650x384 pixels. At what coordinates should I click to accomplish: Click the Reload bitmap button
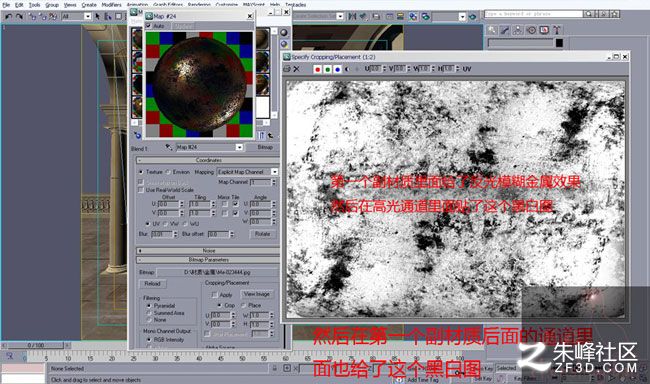(x=153, y=284)
